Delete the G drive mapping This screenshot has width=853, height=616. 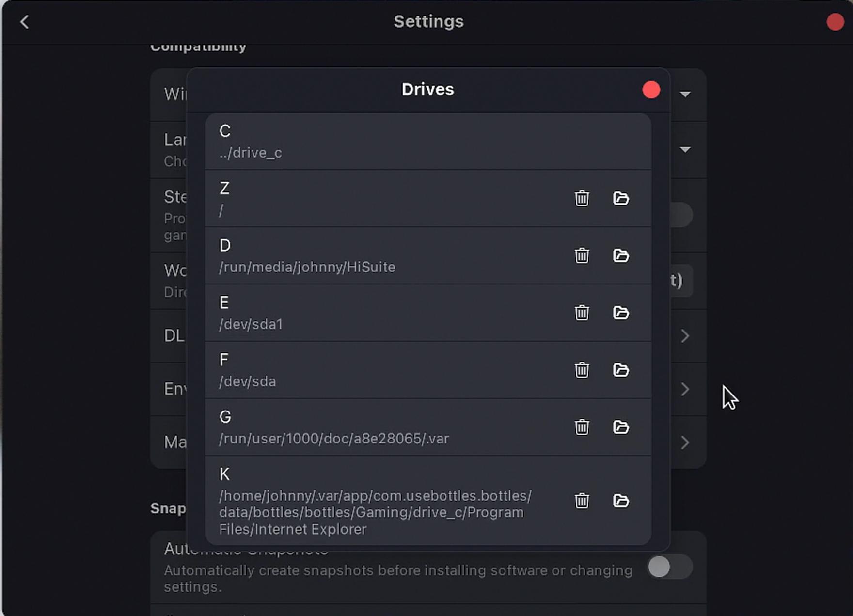[x=582, y=427]
